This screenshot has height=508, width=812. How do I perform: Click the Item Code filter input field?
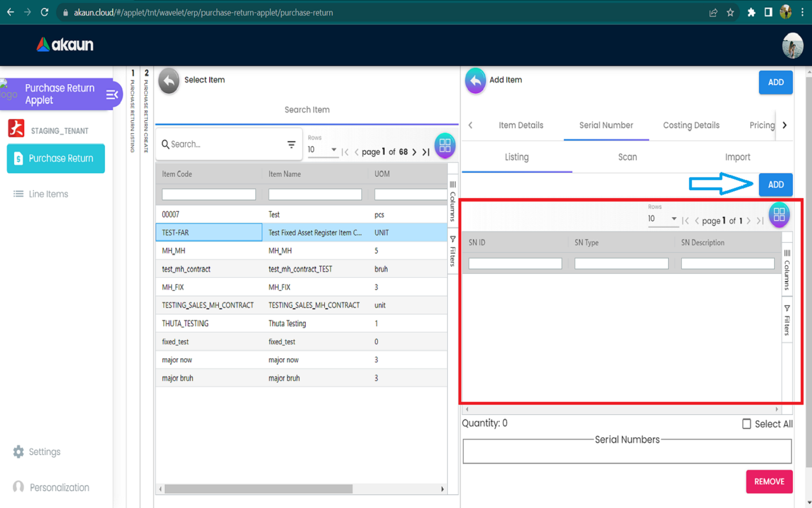tap(209, 195)
